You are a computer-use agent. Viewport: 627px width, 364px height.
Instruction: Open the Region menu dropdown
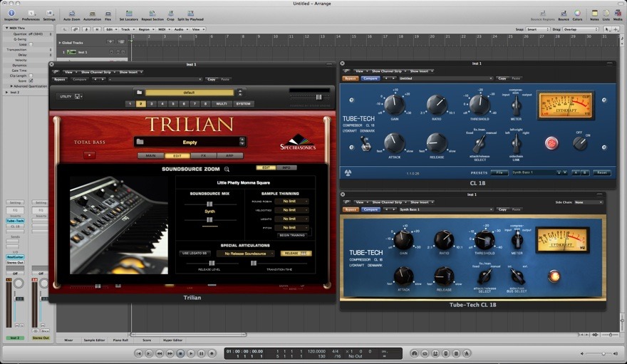click(145, 29)
